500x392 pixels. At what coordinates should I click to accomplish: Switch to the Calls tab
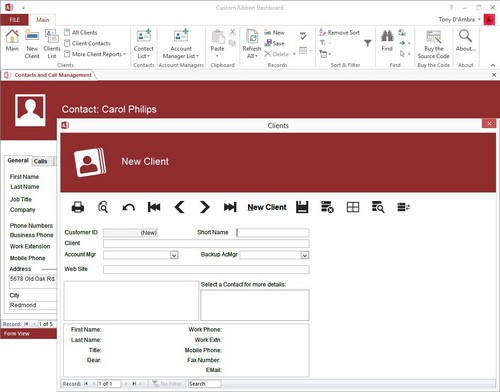pyautogui.click(x=41, y=161)
